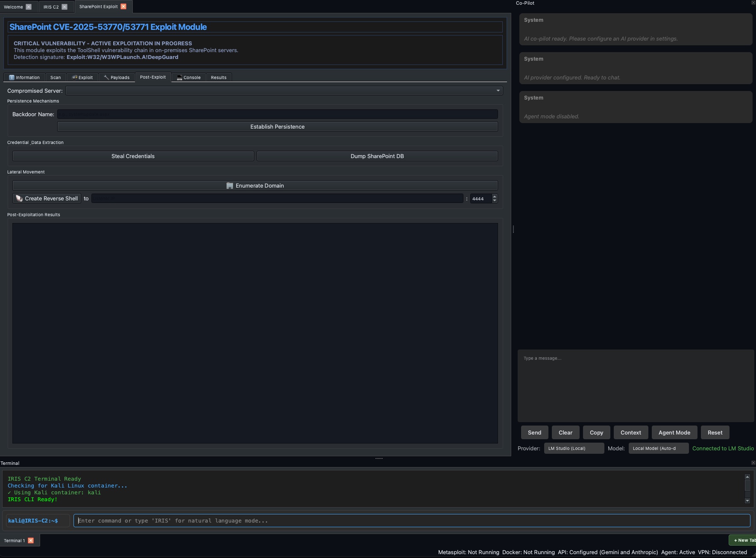The width and height of the screenshot is (756, 558).
Task: Close the Co-Pilot panel
Action: tap(753, 3)
